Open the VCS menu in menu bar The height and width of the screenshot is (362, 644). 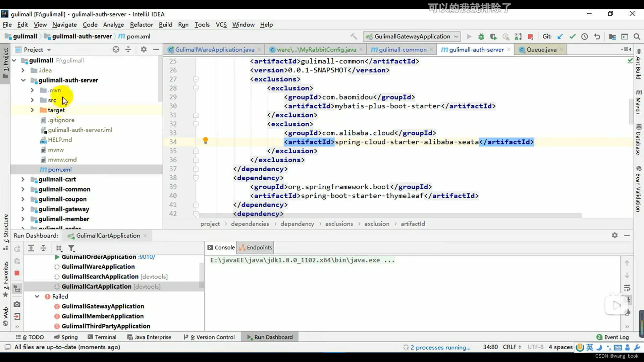[x=221, y=24]
